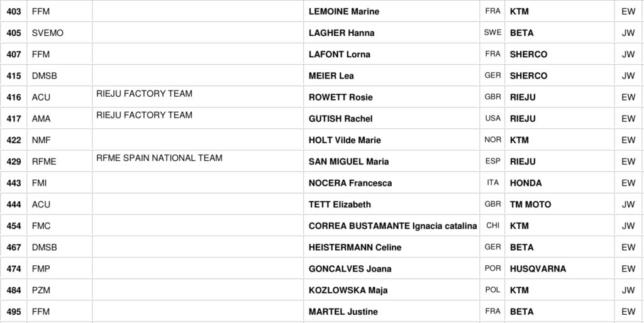644x323 pixels.
Task: Select TM MOTO manufacturer cell
Action: pyautogui.click(x=530, y=204)
